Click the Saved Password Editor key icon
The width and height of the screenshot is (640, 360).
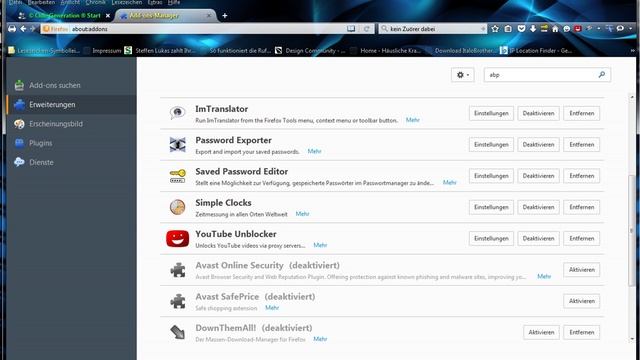coord(178,176)
